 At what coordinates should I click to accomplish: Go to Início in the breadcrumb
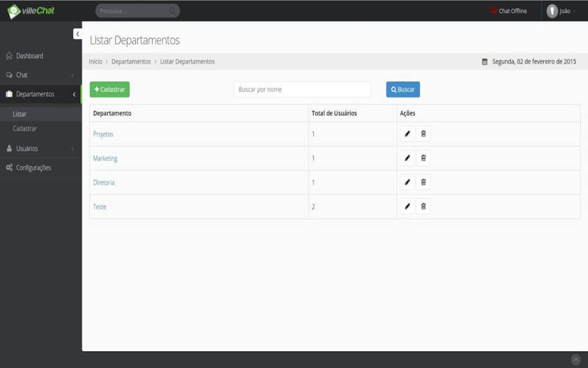[x=96, y=61]
